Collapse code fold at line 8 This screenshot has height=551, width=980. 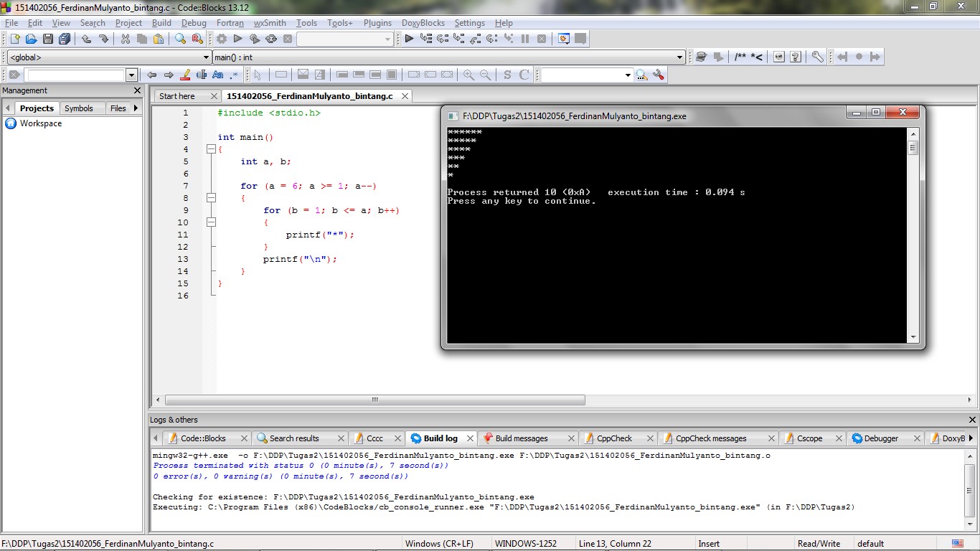211,198
